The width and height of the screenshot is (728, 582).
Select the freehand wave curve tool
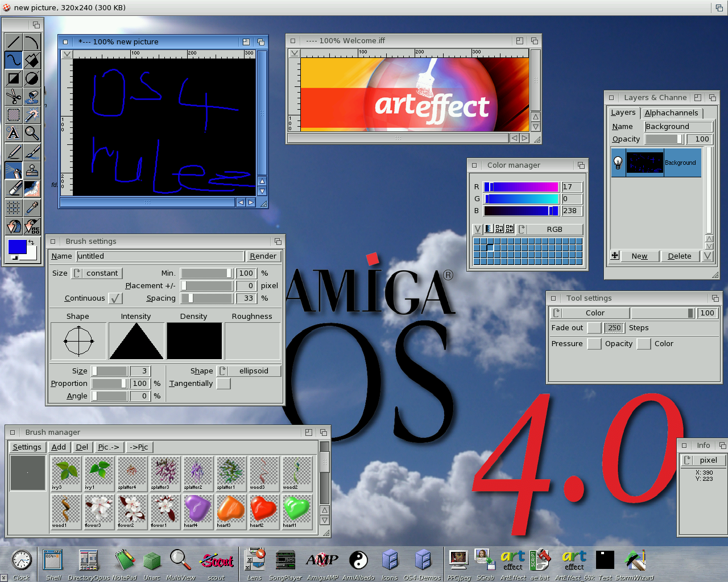[14, 60]
